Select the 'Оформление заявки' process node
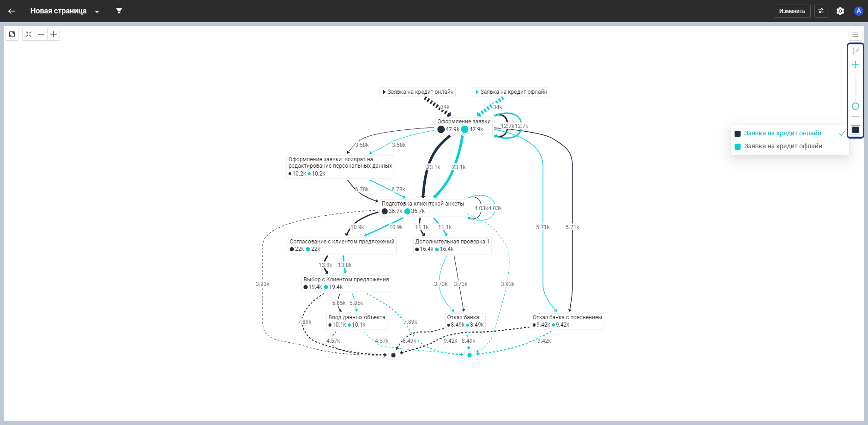Viewport: 868px width, 425px height. click(x=464, y=125)
